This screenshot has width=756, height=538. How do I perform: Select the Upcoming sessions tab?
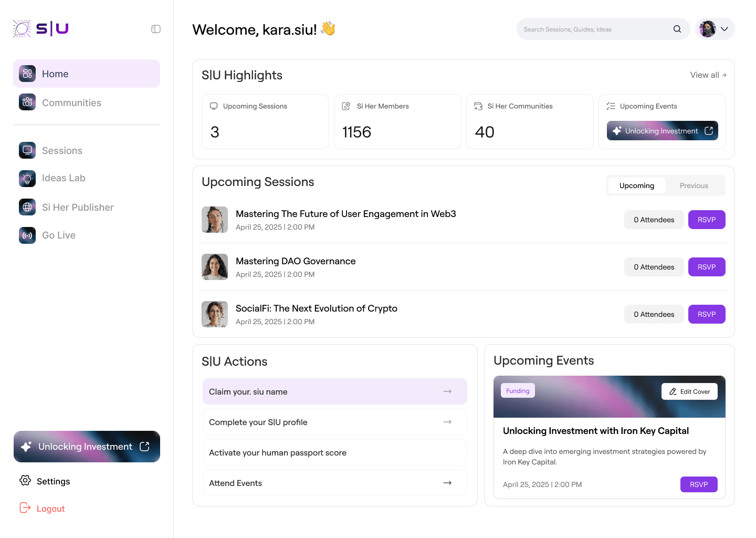point(636,185)
